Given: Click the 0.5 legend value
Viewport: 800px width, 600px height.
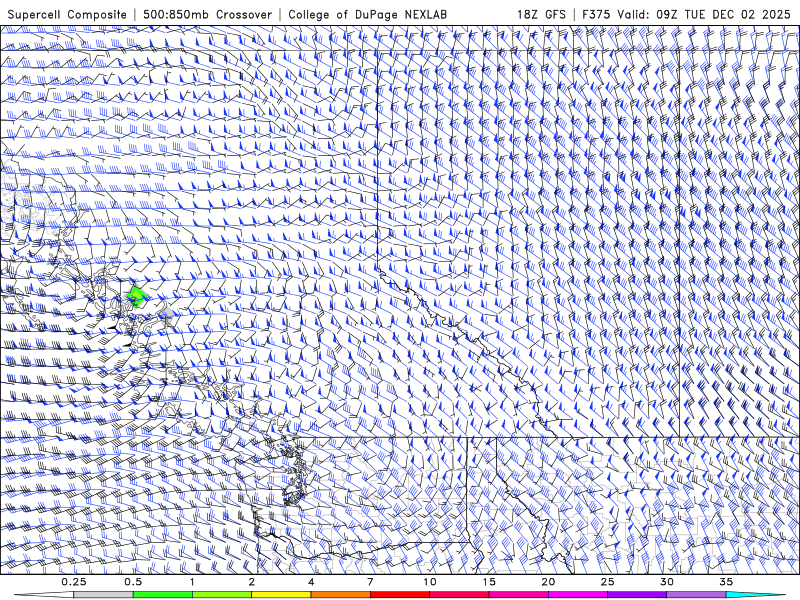Looking at the screenshot, I should click(133, 582).
